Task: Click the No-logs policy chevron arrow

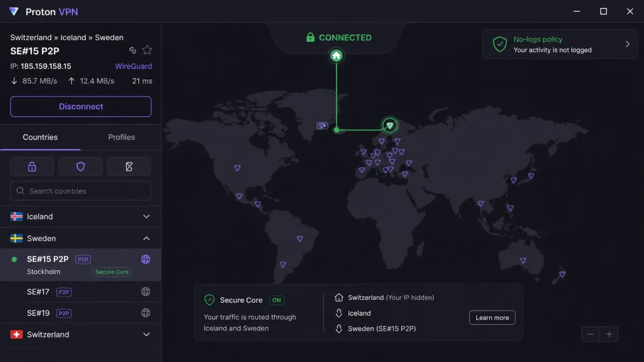Action: point(627,44)
